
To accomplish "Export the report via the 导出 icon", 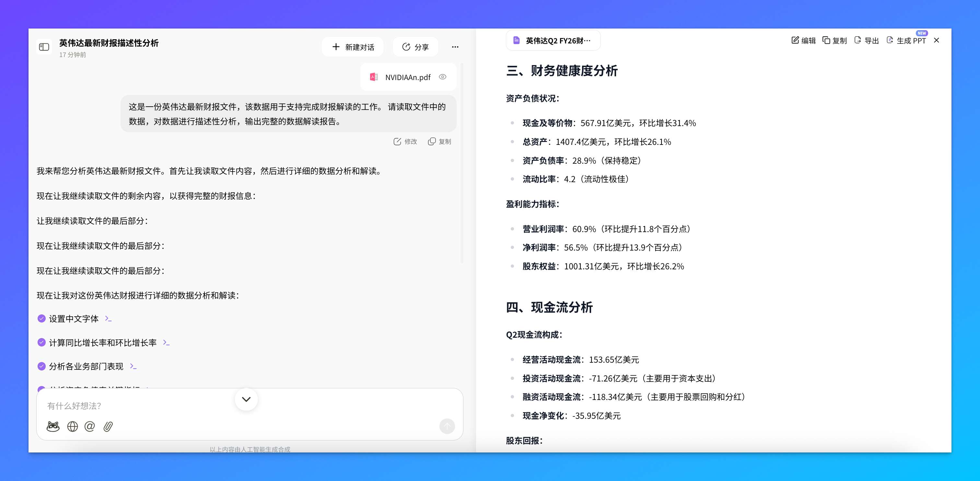I will 866,40.
